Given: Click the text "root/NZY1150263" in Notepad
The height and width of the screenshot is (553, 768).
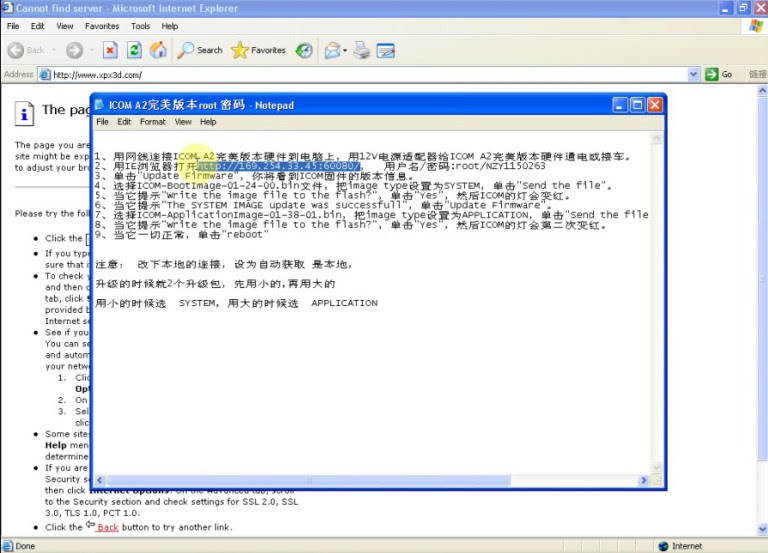Looking at the screenshot, I should [500, 166].
